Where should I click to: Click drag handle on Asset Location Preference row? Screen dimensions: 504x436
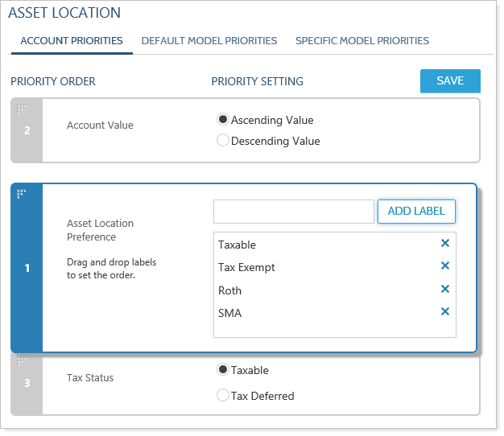(22, 194)
